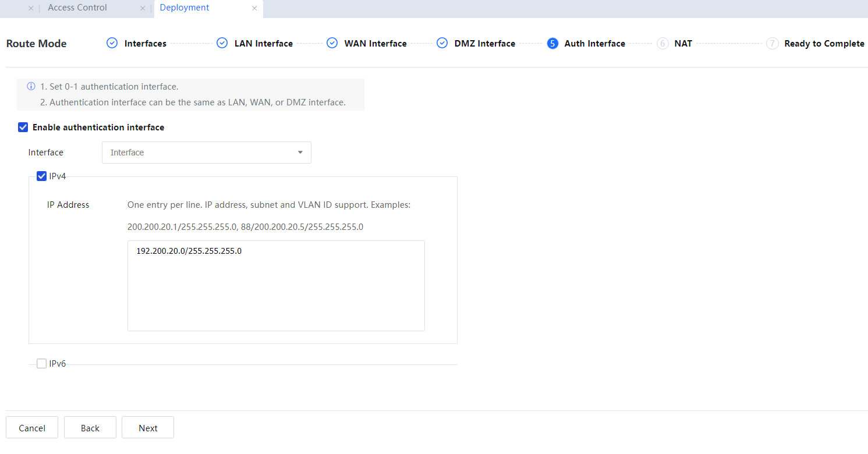Close the Deployment tab
The width and height of the screenshot is (868, 454).
click(x=254, y=8)
